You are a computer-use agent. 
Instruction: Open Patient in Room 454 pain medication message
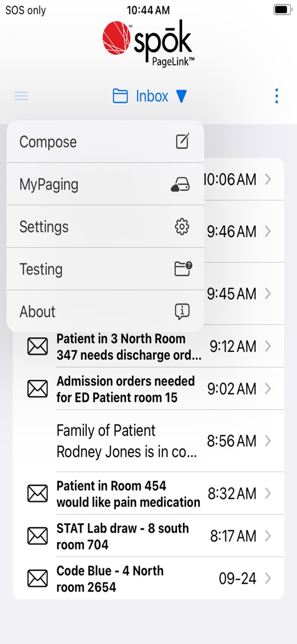click(x=148, y=494)
